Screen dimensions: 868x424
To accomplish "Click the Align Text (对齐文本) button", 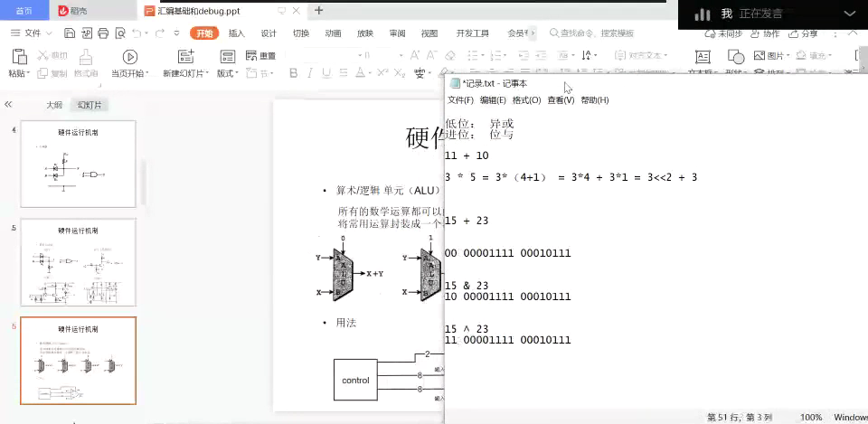I will coord(641,55).
